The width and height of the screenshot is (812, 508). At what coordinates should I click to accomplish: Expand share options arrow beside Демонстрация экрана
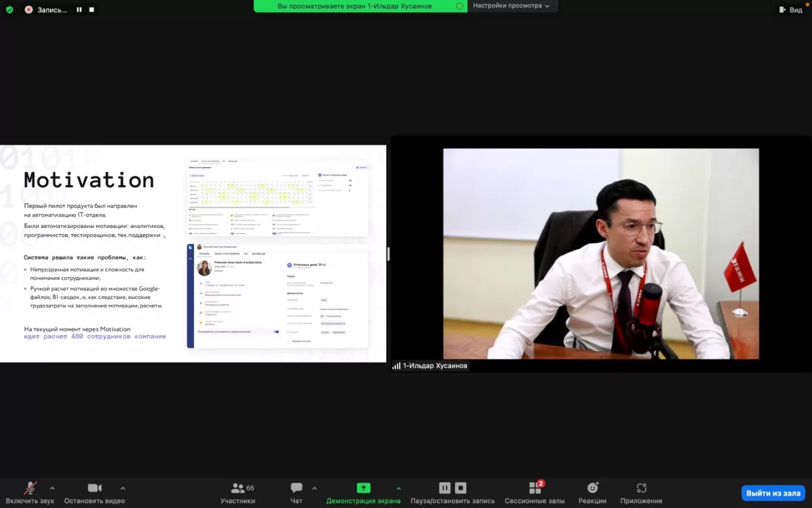[x=398, y=488]
